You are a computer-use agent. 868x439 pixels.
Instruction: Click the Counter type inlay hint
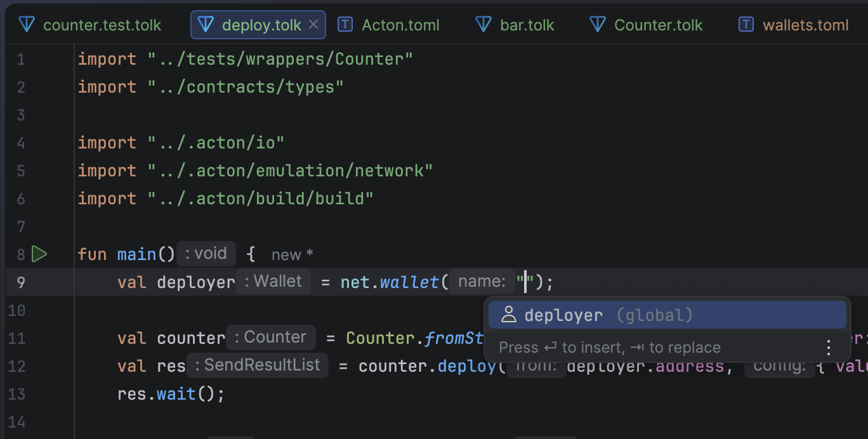tap(271, 337)
